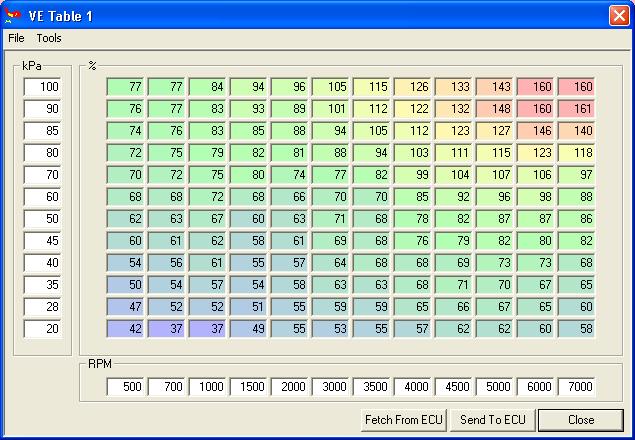Select the 60 kPa axis field
635x440 pixels.
tap(42, 197)
